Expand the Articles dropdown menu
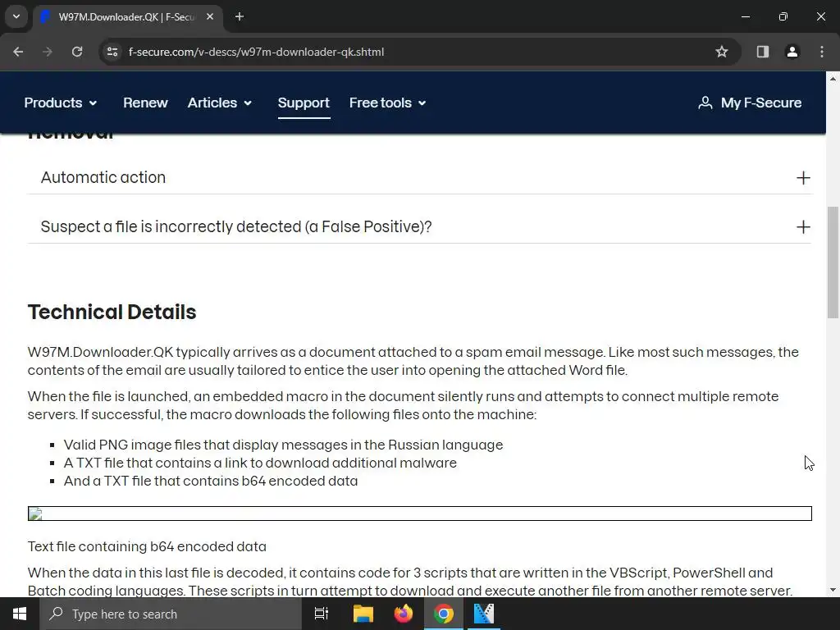This screenshot has height=630, width=840. click(x=220, y=103)
